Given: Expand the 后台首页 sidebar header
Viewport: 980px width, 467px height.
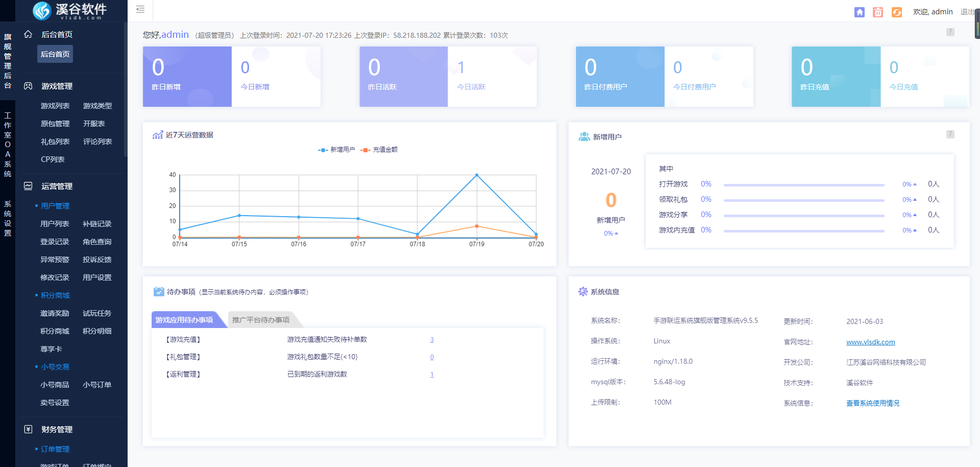Looking at the screenshot, I should click(57, 34).
